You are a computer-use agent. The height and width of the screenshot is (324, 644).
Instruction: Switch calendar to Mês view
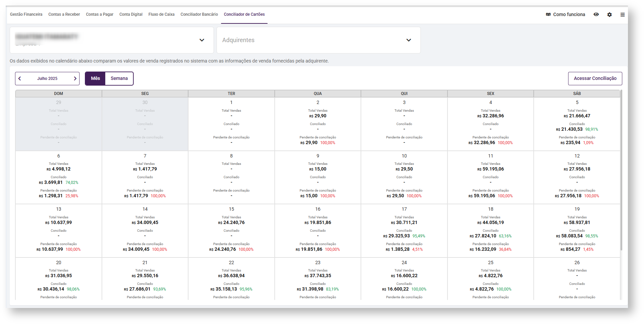tap(95, 79)
